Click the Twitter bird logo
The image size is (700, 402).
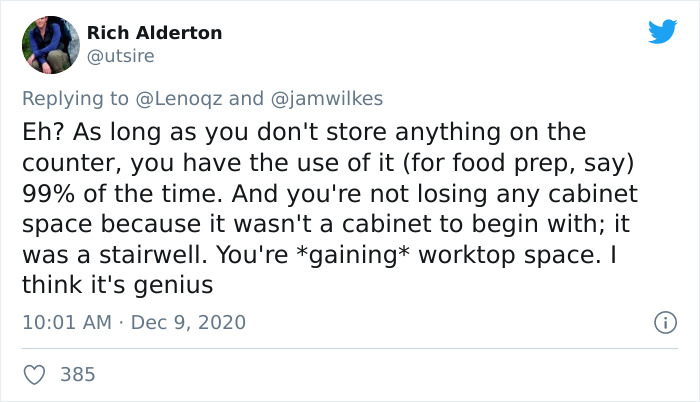pyautogui.click(x=662, y=33)
